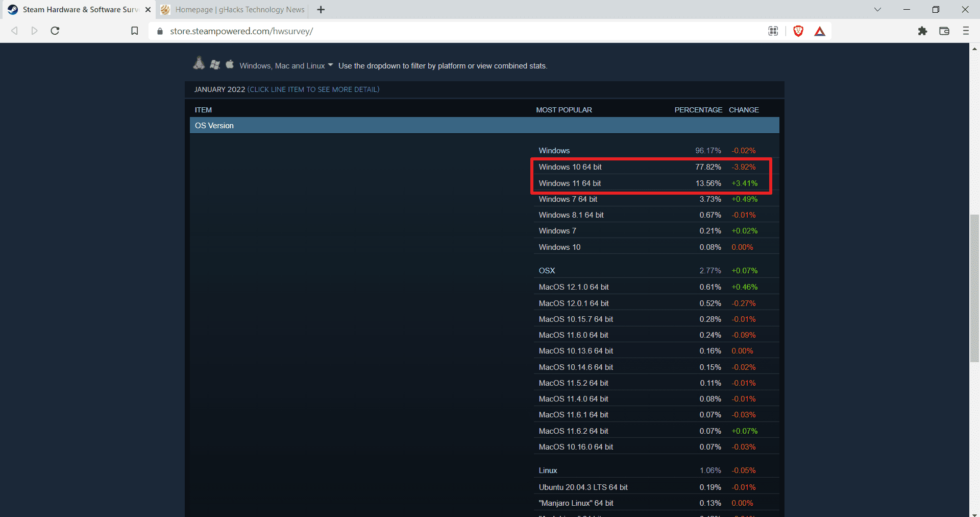Click the back navigation arrow
This screenshot has width=980, height=517.
14,31
